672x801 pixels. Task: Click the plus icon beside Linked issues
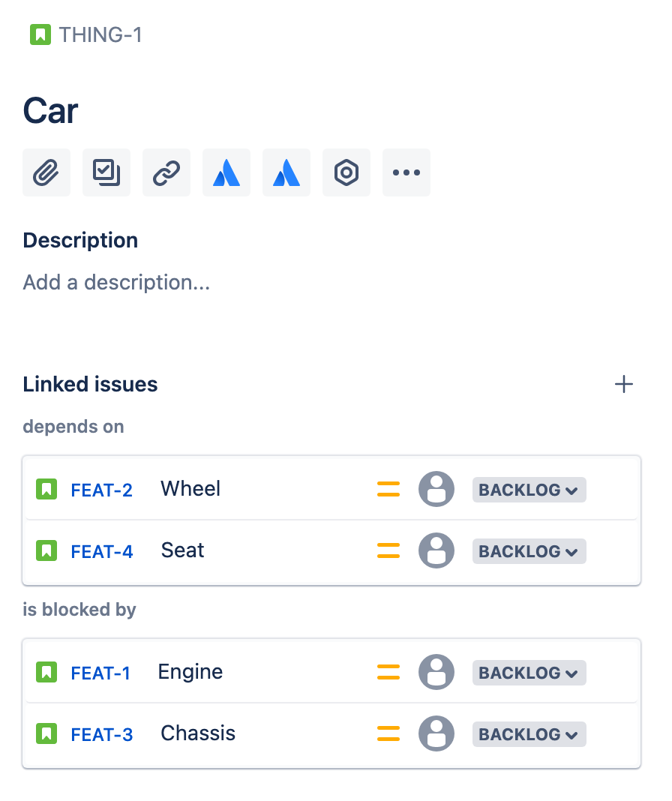click(x=624, y=385)
